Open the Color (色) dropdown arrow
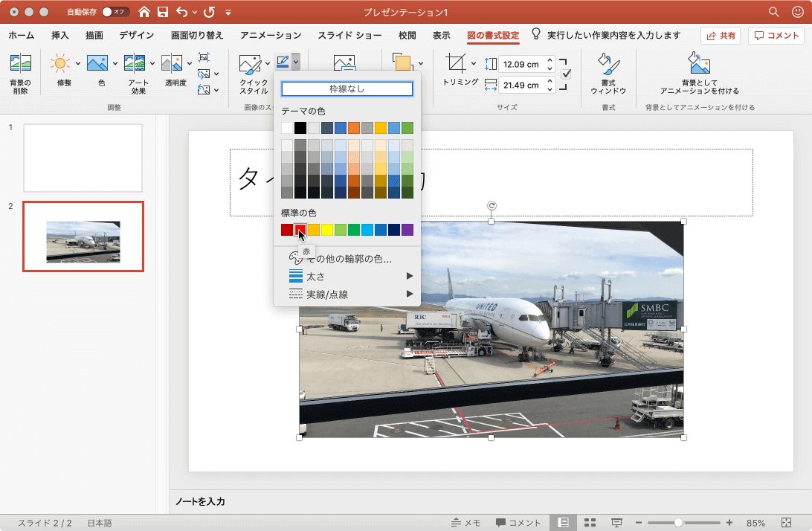Viewport: 812px width, 531px height. click(x=115, y=64)
